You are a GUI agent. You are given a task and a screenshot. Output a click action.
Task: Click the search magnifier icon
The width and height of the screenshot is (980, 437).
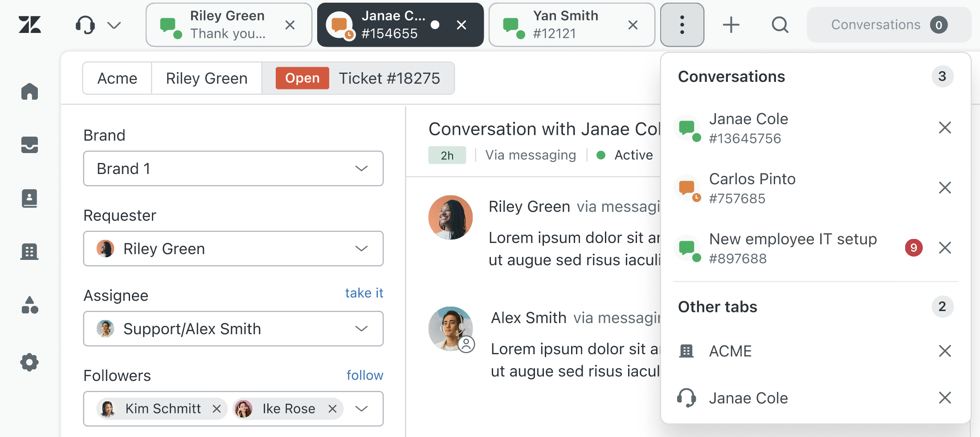click(x=780, y=25)
